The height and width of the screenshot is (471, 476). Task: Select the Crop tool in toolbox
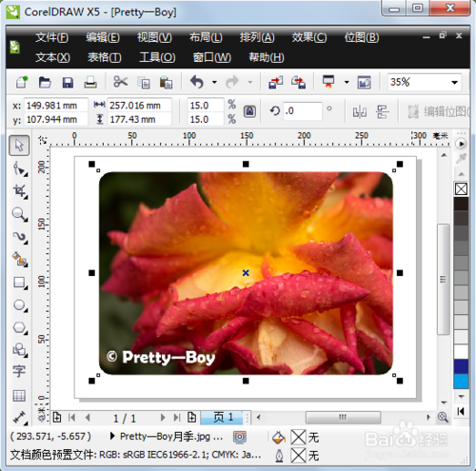[20, 191]
